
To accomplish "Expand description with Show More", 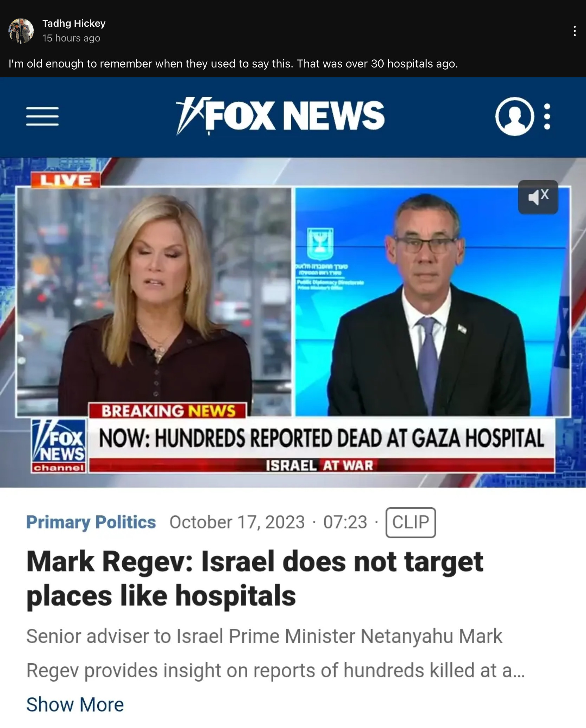I will [75, 704].
